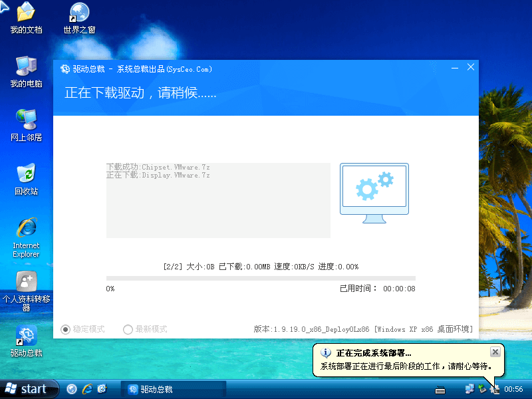This screenshot has width=532, height=399.
Task: Click the network computers tray icon
Action: 469,389
